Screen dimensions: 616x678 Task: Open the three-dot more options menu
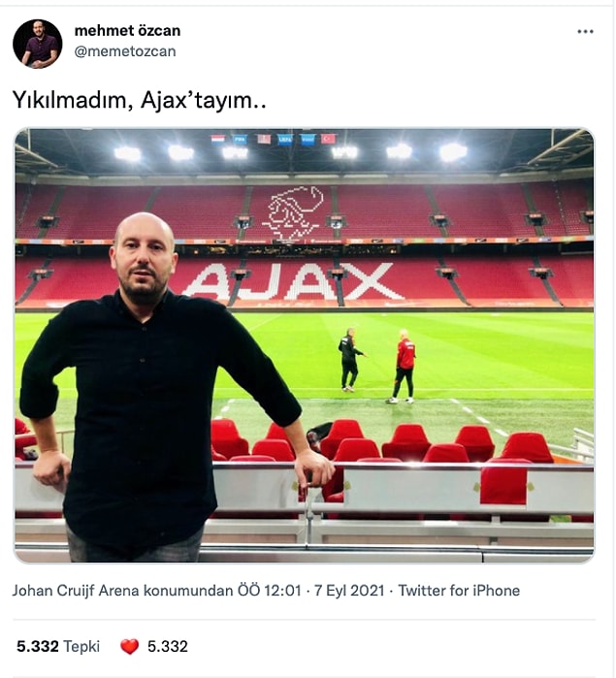click(x=585, y=32)
